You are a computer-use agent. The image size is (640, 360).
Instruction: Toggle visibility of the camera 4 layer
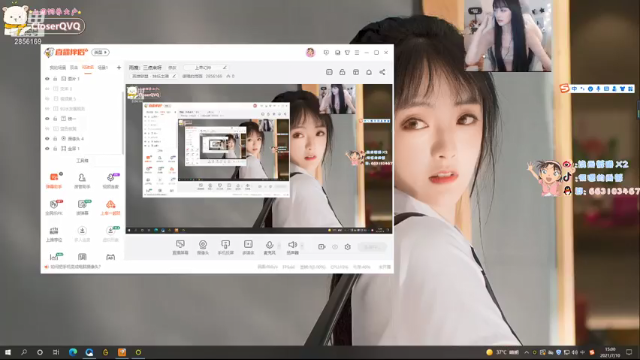(x=47, y=139)
